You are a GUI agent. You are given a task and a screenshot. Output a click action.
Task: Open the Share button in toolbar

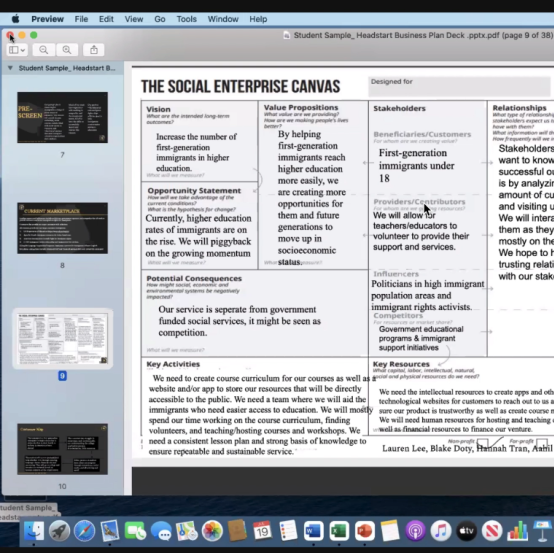94,50
